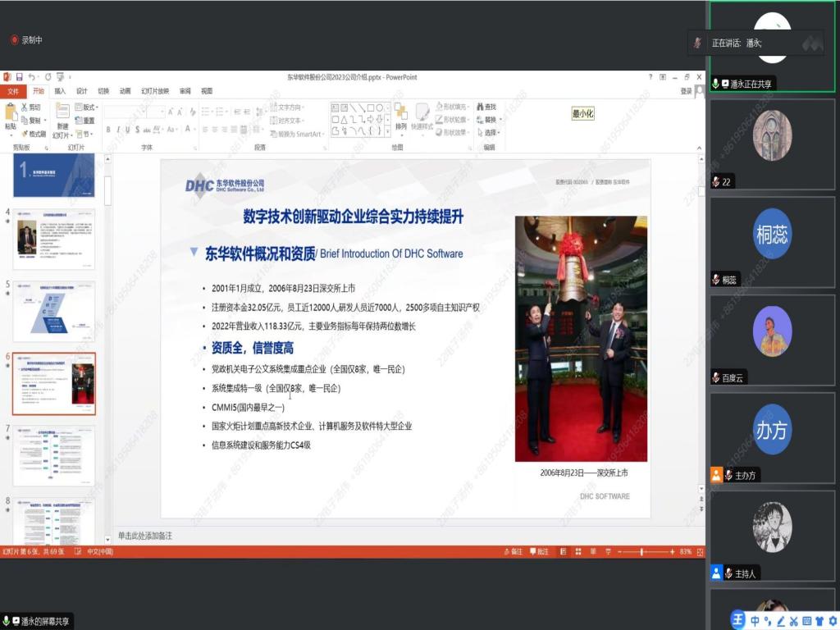
Task: Start slideshow from beginning via quick access icon
Action: 60,77
